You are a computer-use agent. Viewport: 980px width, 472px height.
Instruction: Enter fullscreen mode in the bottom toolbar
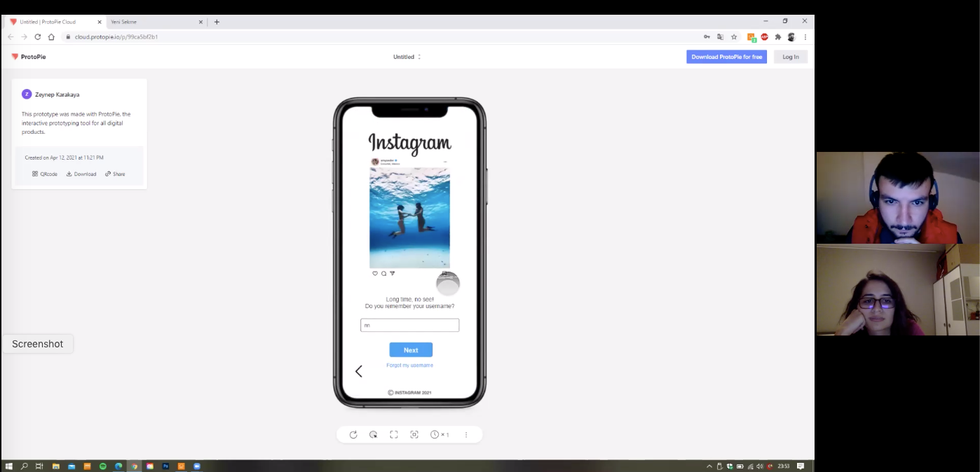(x=394, y=435)
